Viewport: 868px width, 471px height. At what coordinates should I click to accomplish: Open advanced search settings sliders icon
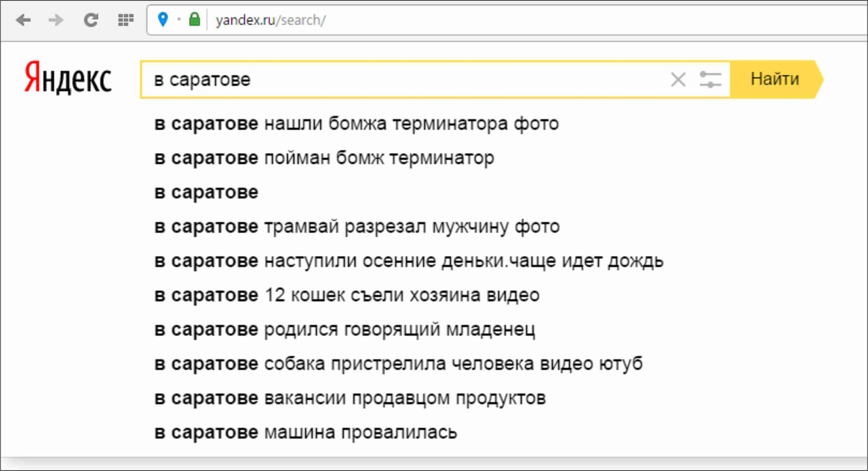[710, 80]
